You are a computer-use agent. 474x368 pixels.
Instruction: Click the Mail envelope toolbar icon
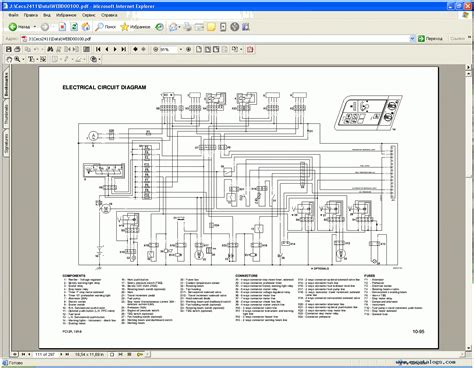(x=173, y=27)
